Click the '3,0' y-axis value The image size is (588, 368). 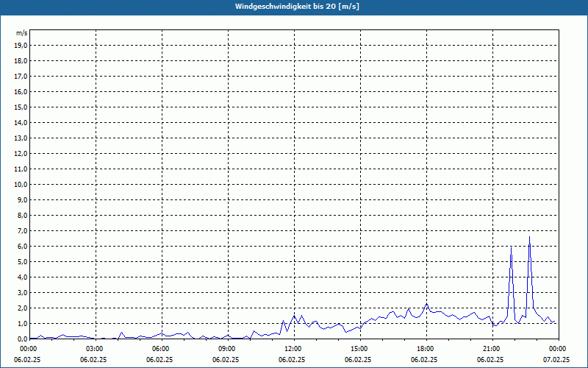point(22,292)
